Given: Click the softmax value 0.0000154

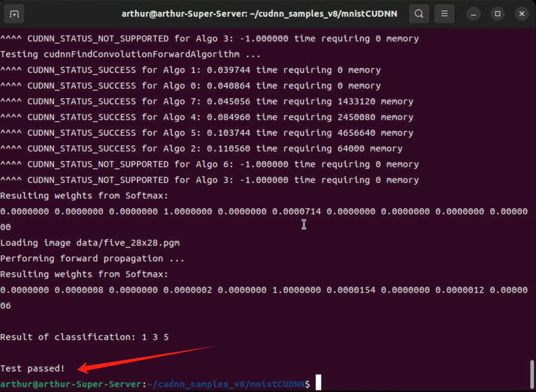Looking at the screenshot, I should click(x=351, y=290).
